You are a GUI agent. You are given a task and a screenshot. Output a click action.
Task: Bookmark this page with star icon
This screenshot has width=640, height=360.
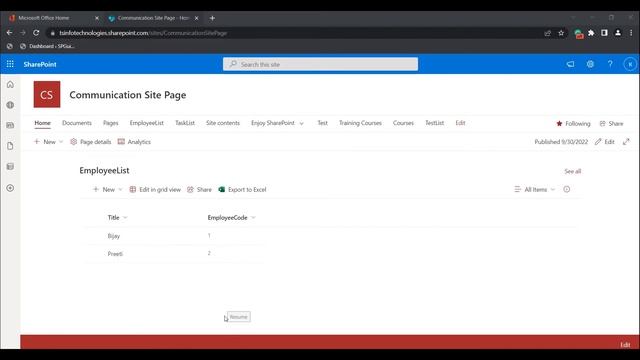click(x=561, y=33)
